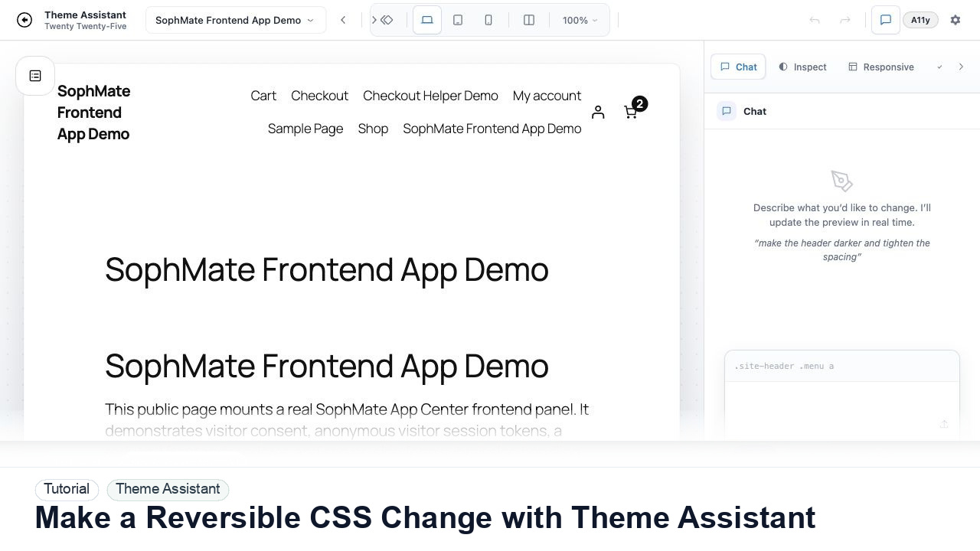The height and width of the screenshot is (551, 980).
Task: Click the Tutorial tag pill
Action: (67, 489)
